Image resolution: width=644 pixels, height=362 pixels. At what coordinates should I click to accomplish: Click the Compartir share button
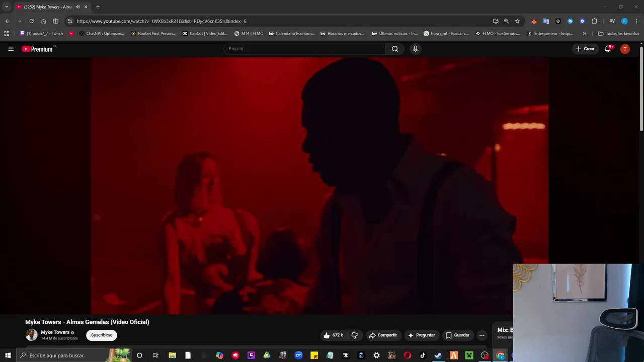pyautogui.click(x=383, y=335)
